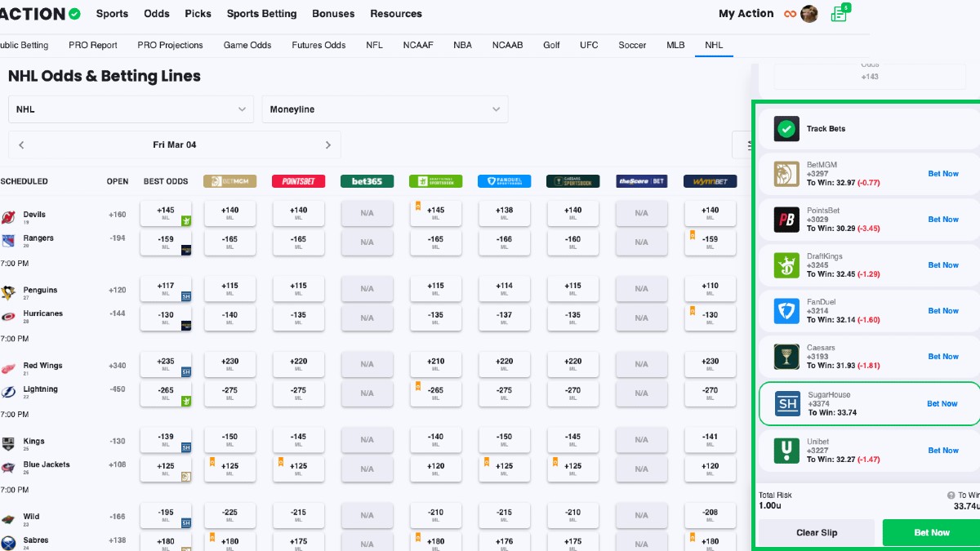Open My Action
The image size is (980, 551).
pyautogui.click(x=746, y=14)
